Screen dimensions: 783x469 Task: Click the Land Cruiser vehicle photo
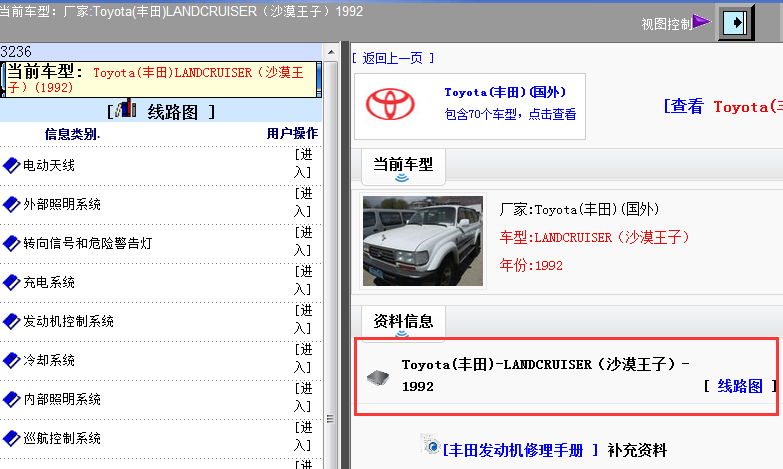(x=423, y=241)
